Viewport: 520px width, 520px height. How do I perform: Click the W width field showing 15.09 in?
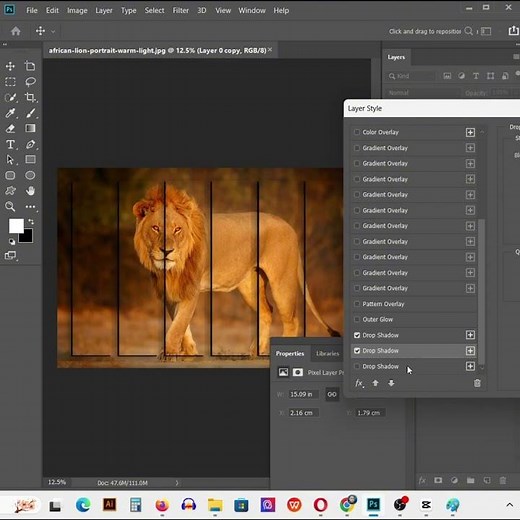(303, 394)
